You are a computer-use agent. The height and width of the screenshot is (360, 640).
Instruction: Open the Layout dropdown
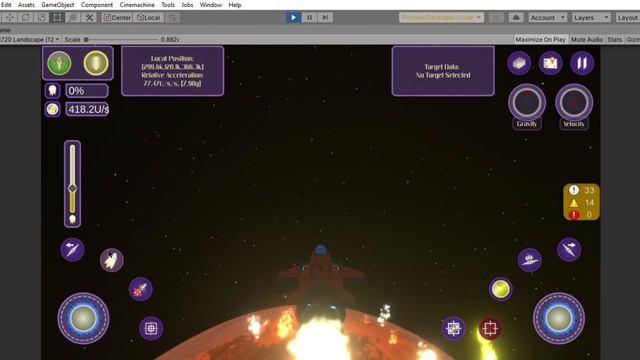(x=627, y=18)
